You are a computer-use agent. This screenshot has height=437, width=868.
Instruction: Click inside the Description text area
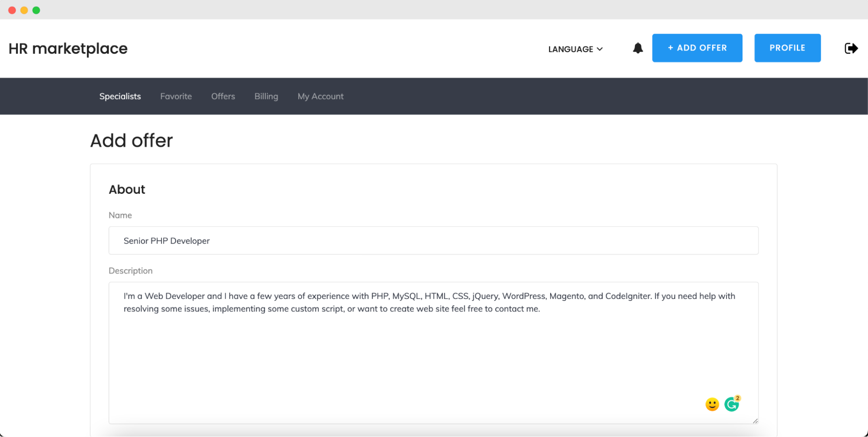click(x=433, y=353)
